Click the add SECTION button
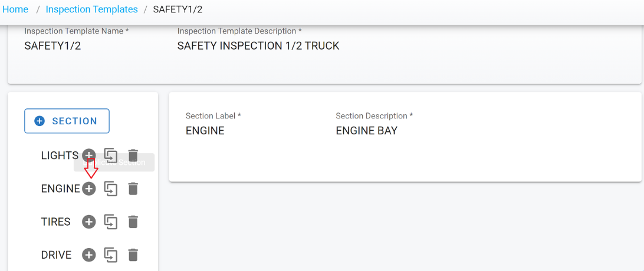The width and height of the screenshot is (644, 271). [x=67, y=121]
